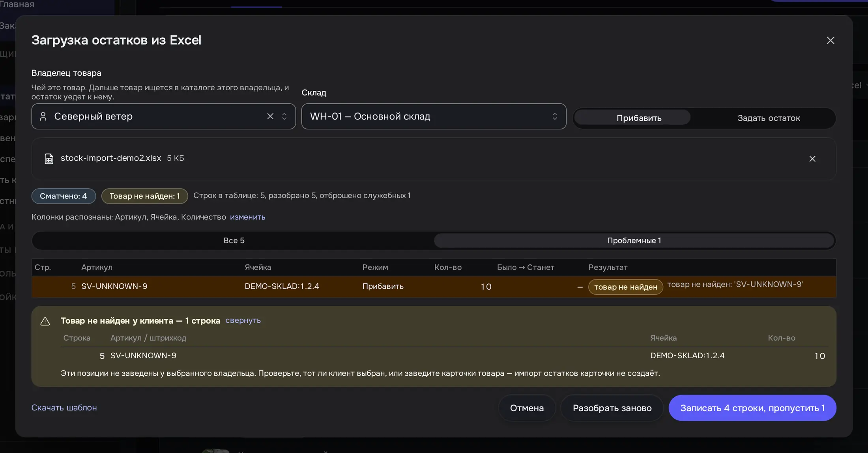
Task: Remove the uploaded stock-import-demo2.xlsx file
Action: [812, 159]
